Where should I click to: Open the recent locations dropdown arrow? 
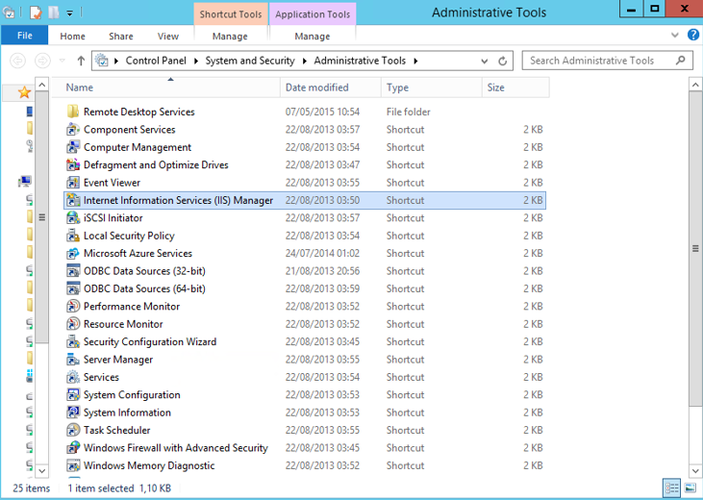(62, 61)
